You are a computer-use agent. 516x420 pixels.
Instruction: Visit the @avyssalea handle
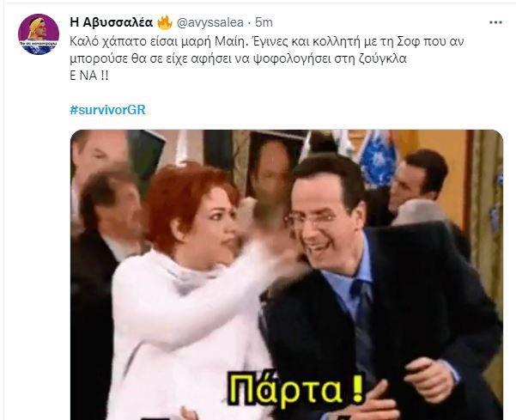[210, 22]
